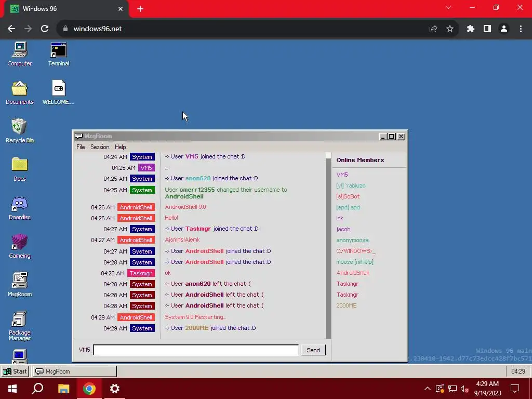
Task: Click the Windows 96 Start button
Action: click(15, 371)
